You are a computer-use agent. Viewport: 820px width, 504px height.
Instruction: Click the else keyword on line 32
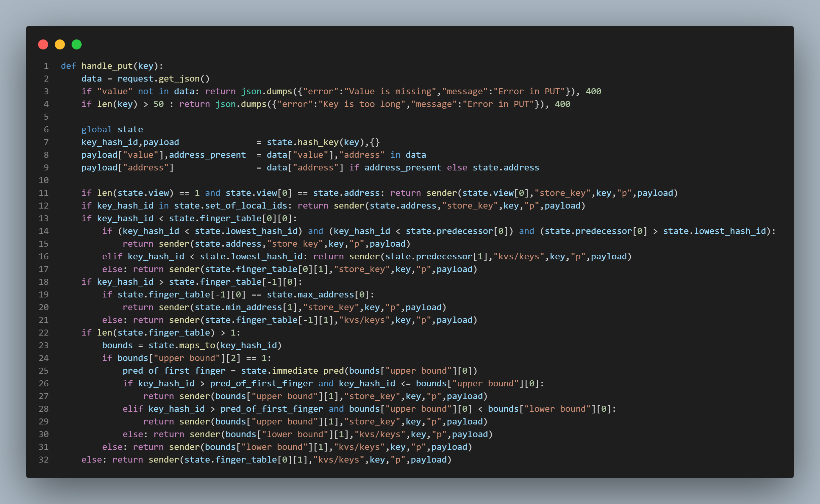pyautogui.click(x=92, y=460)
